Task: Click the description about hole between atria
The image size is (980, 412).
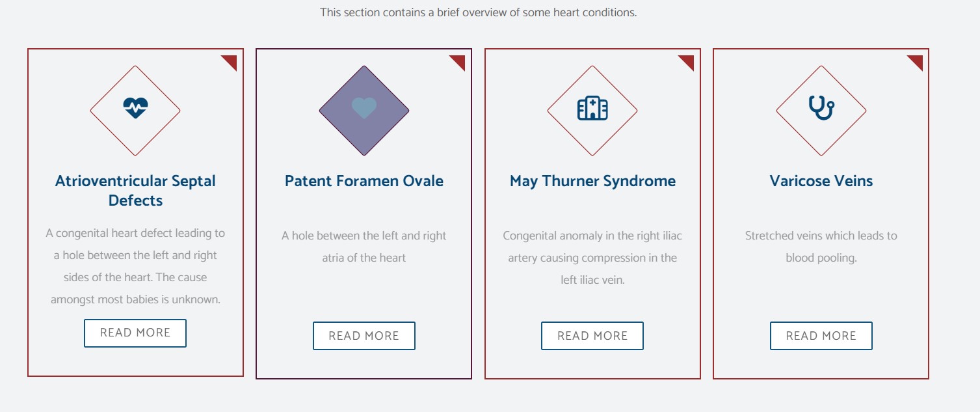Action: pos(364,247)
